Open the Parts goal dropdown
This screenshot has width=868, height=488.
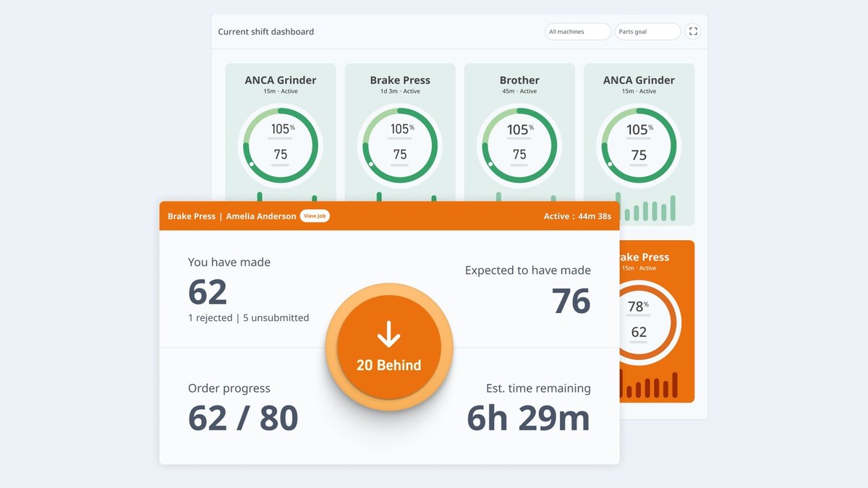coord(647,32)
